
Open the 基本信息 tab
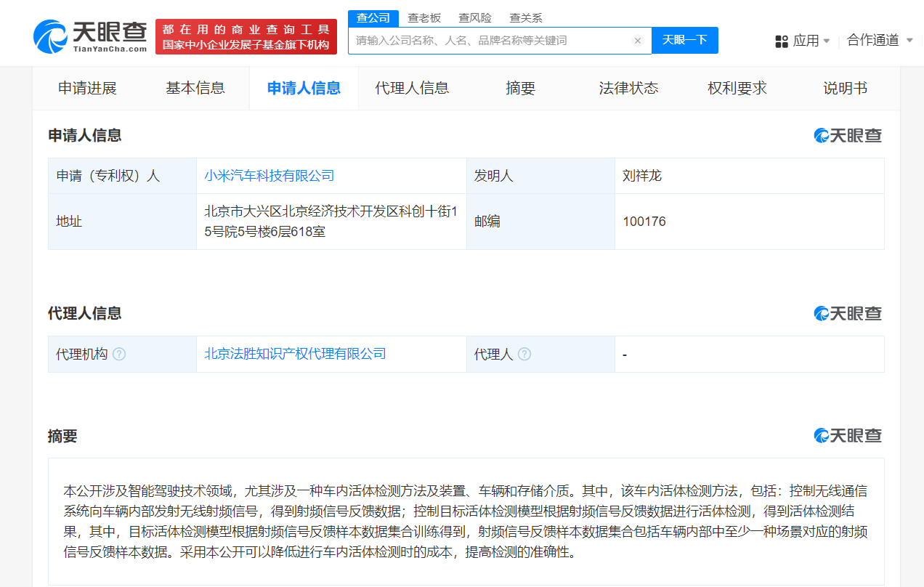pos(195,88)
